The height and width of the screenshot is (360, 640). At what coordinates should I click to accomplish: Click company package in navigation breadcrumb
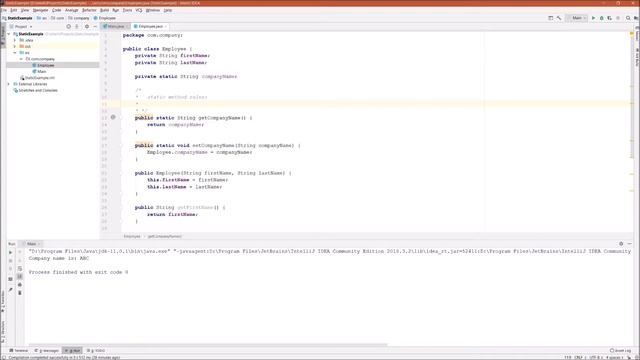79,18
